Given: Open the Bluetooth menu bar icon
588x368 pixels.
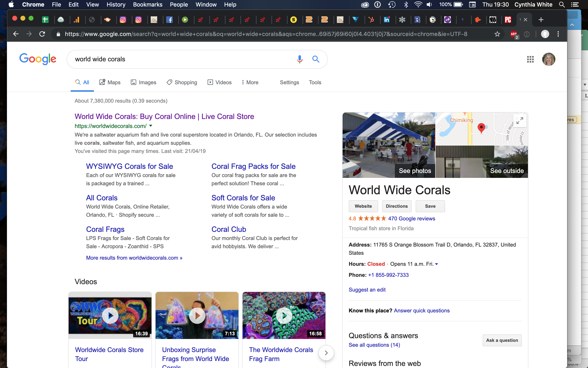Looking at the screenshot, I should [x=406, y=4].
